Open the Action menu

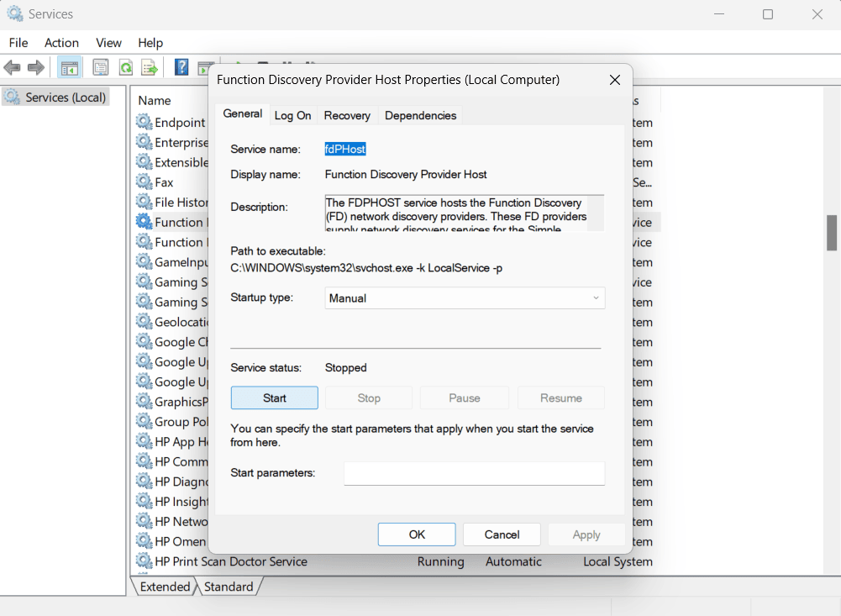pos(61,42)
